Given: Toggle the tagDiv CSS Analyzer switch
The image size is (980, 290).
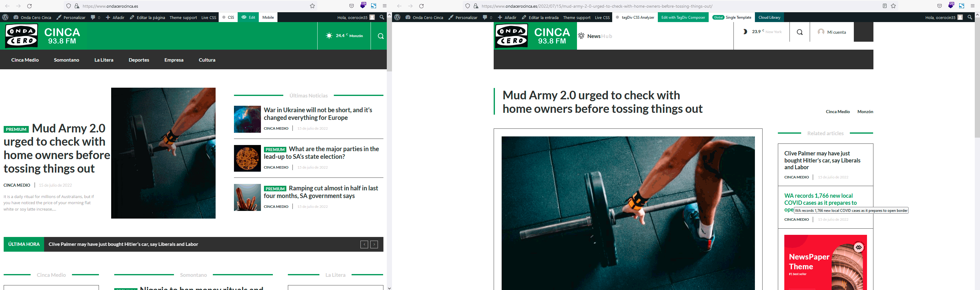Looking at the screenshot, I should (635, 17).
